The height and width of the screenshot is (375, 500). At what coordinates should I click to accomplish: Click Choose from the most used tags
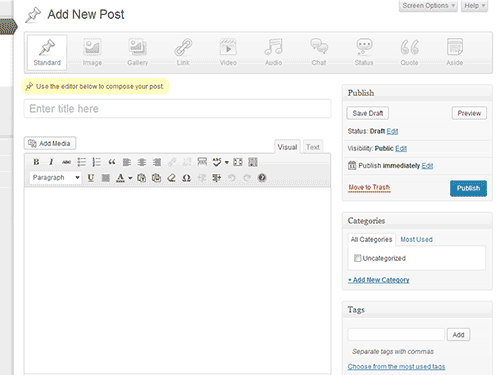[x=396, y=366]
